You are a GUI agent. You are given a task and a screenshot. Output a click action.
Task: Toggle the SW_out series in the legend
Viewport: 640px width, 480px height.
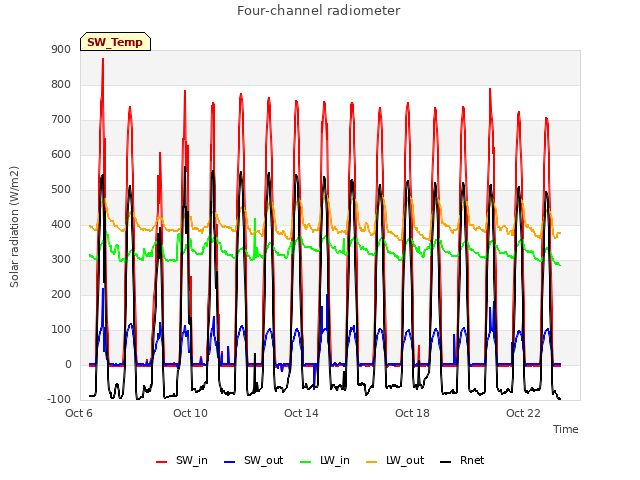pos(253,460)
